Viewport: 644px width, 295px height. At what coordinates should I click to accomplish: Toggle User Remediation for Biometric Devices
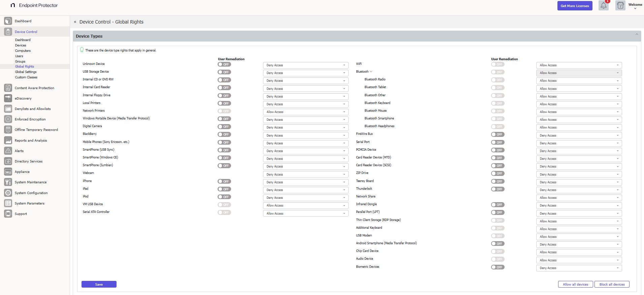coord(497,267)
